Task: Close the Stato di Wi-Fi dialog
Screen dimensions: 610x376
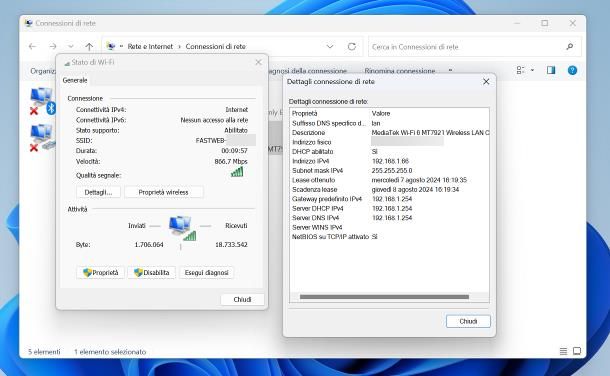Action: pos(258,62)
